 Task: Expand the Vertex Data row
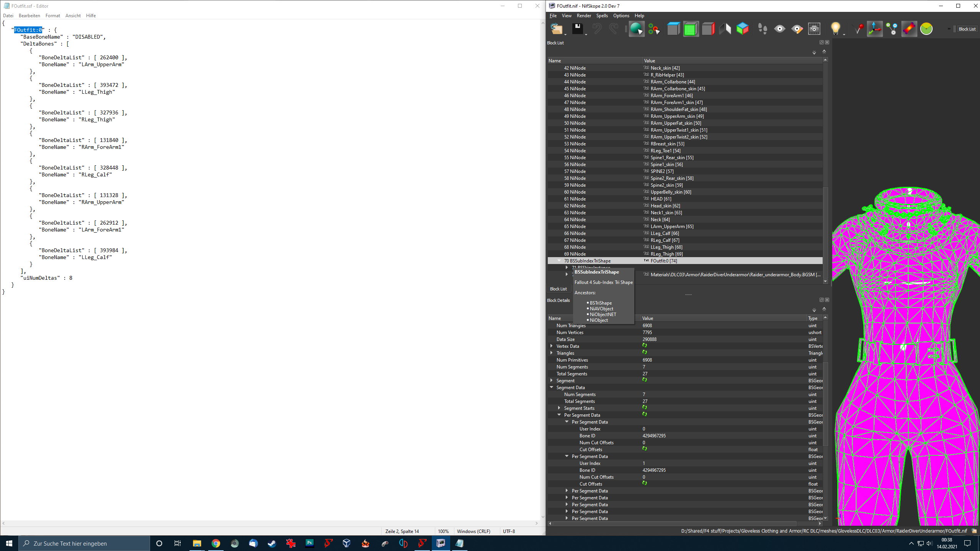coord(552,346)
